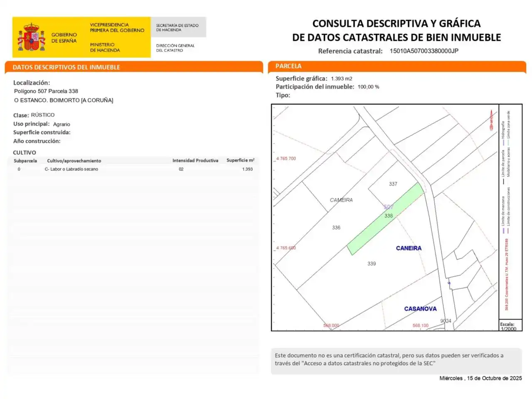Click 'GOBIERNO DE ESPAÑA' logo text

(64, 38)
